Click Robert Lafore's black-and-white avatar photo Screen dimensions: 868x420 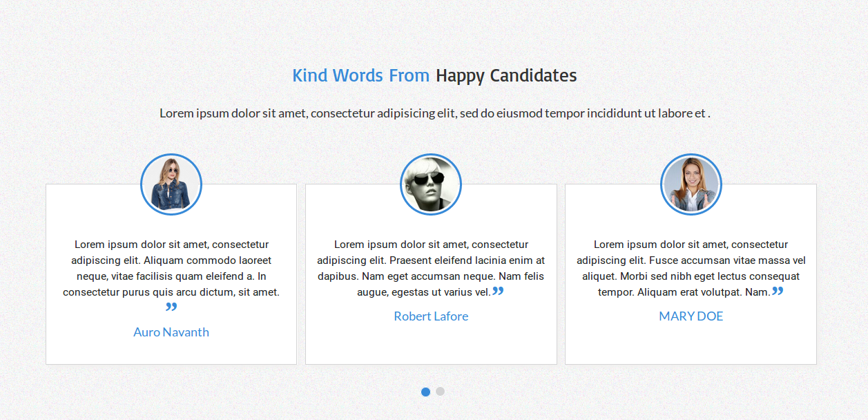coord(431,184)
